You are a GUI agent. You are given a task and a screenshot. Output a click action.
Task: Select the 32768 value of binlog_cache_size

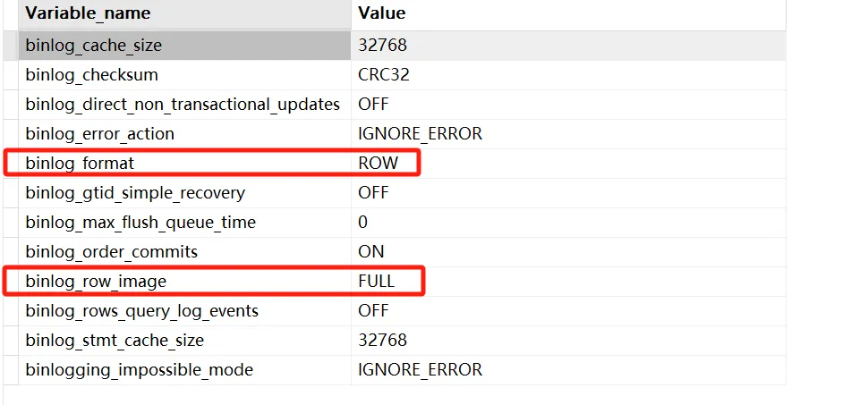pos(383,45)
